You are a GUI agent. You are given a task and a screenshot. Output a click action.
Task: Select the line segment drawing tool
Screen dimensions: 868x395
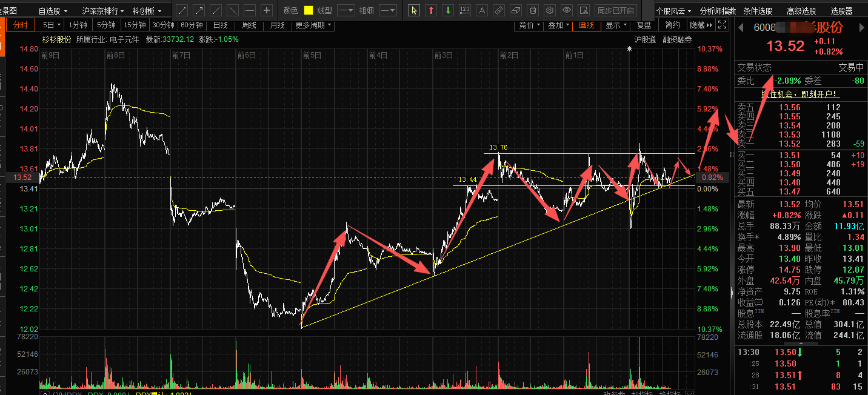[181, 10]
